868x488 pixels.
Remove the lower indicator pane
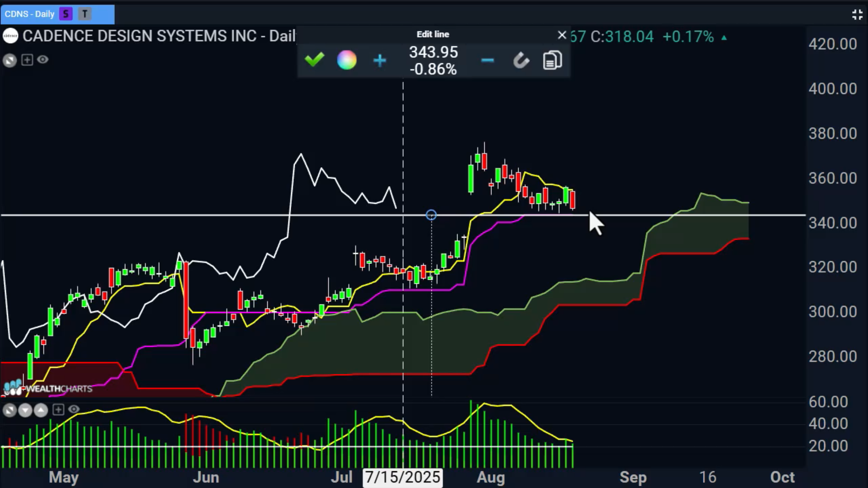(9, 410)
